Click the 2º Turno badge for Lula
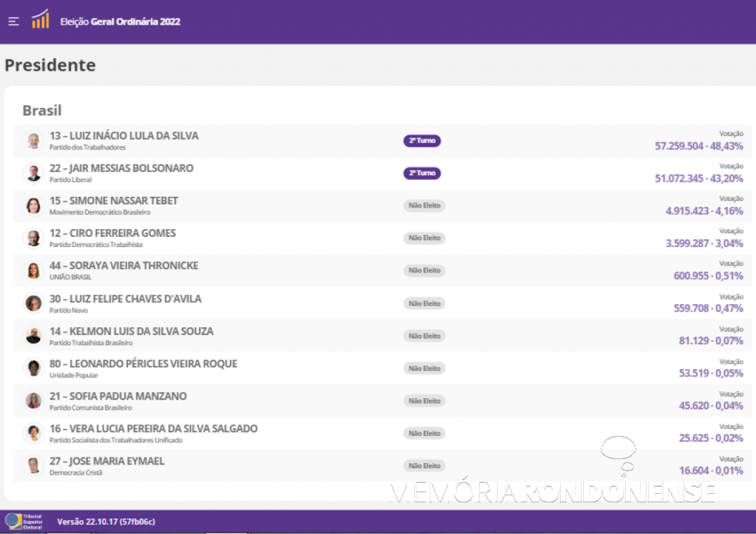The image size is (756, 534). (x=422, y=141)
